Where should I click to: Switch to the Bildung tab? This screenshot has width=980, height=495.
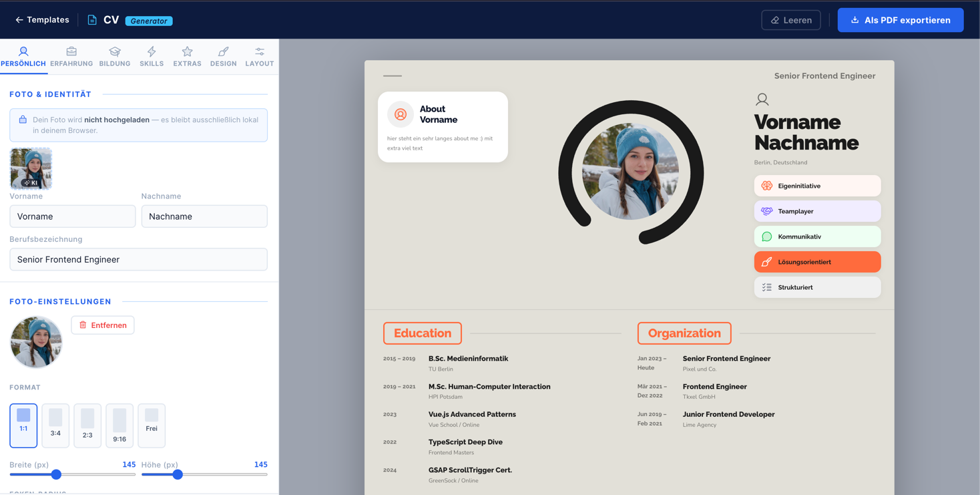point(115,56)
